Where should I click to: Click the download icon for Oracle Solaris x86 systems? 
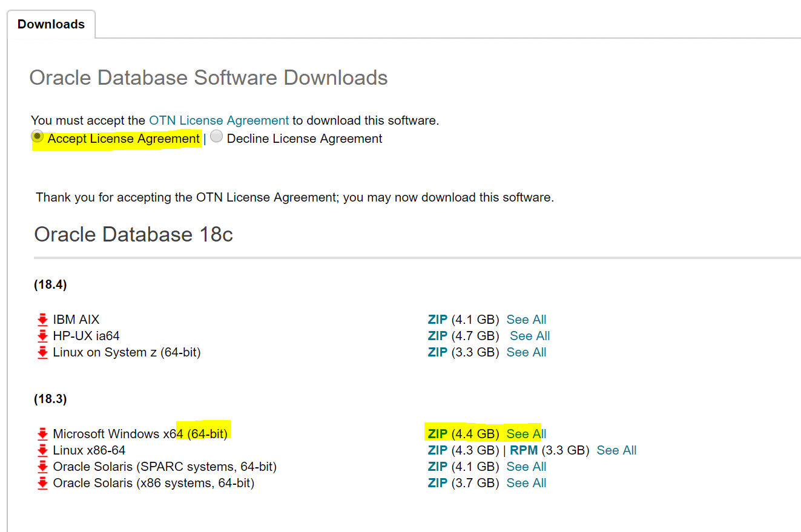point(41,482)
